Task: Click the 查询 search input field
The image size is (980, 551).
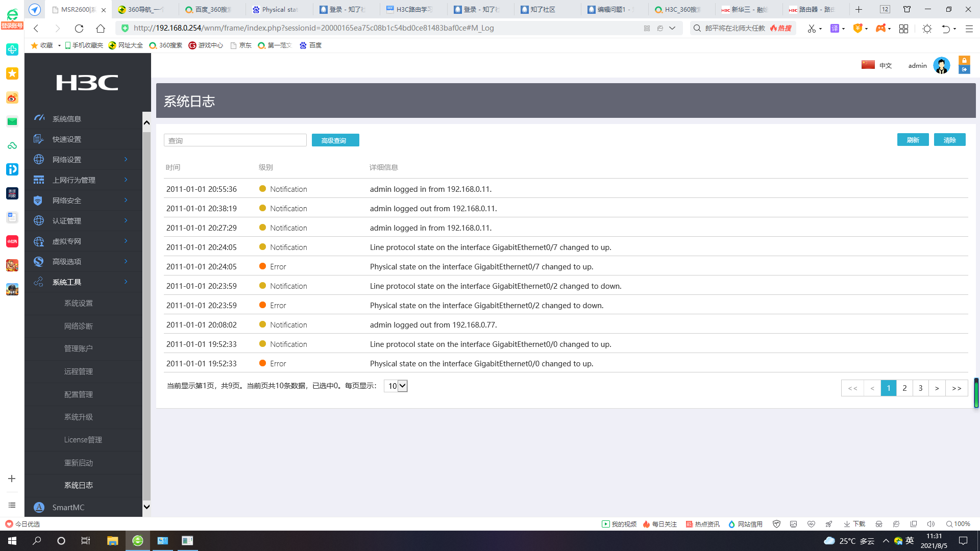Action: point(235,140)
